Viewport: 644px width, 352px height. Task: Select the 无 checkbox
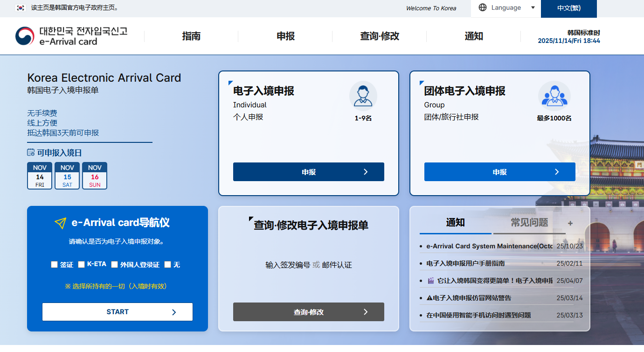click(x=167, y=265)
